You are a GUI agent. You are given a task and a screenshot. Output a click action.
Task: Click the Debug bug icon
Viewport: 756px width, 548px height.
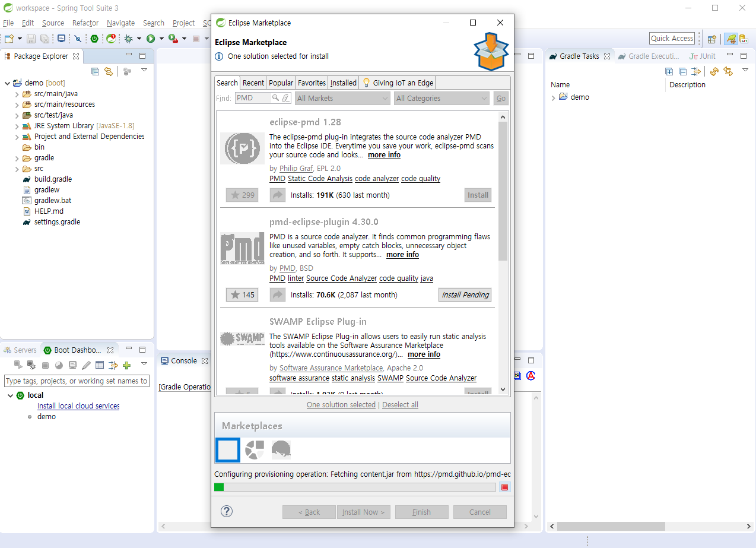(x=128, y=39)
